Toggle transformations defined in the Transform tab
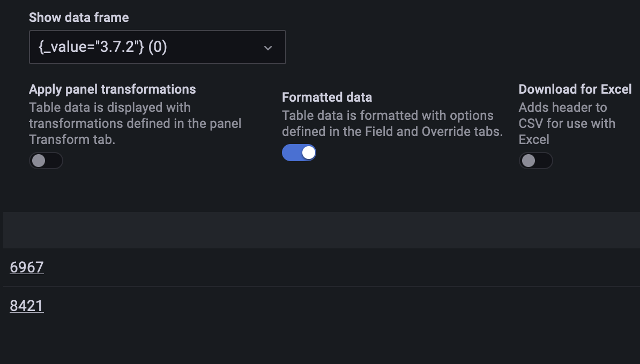The height and width of the screenshot is (364, 640). pos(46,161)
